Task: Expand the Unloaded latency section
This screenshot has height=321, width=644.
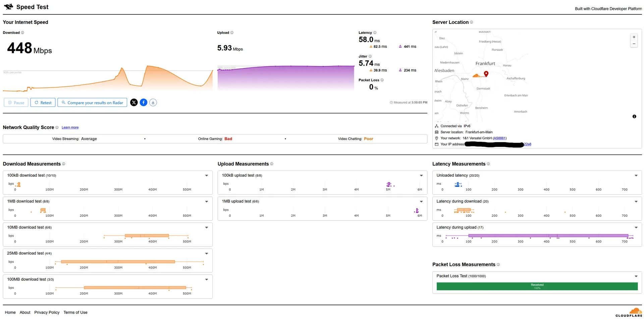Action: pos(636,176)
